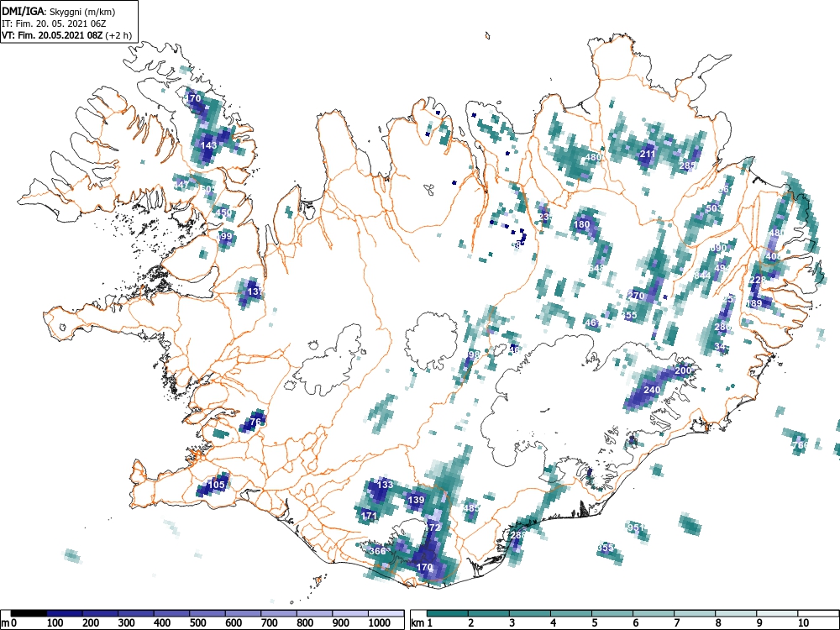Image resolution: width=840 pixels, height=630 pixels.
Task: Click the '6' tick on kilometer legend
Action: tap(636, 622)
